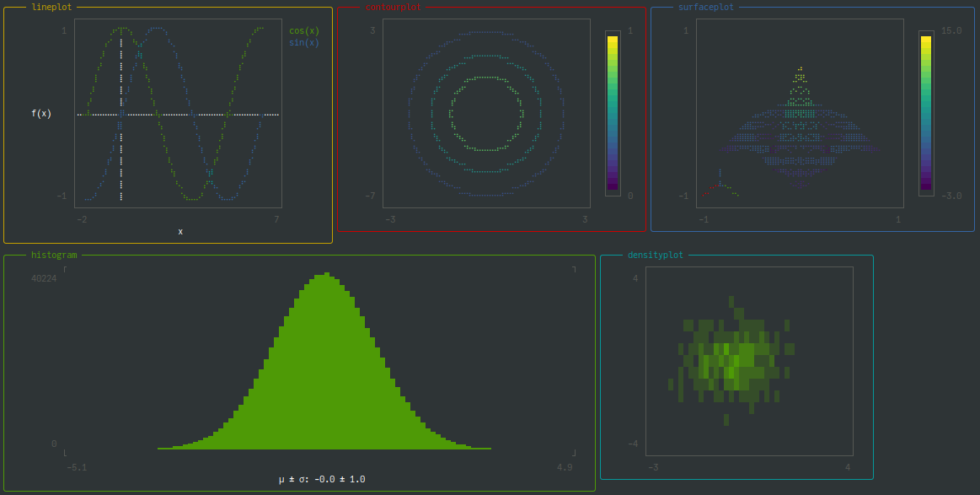This screenshot has width=980, height=495.
Task: Click the surfaceplot viridis colorbar
Action: [925, 113]
